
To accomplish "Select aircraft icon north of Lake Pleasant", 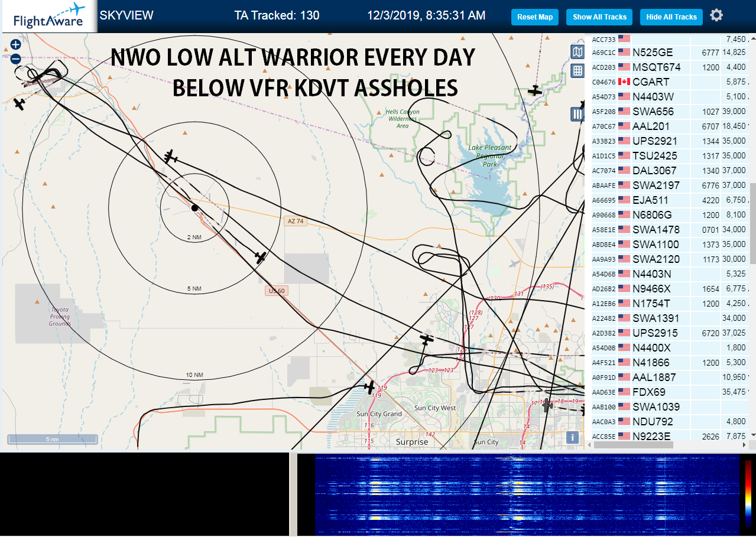I will (535, 90).
